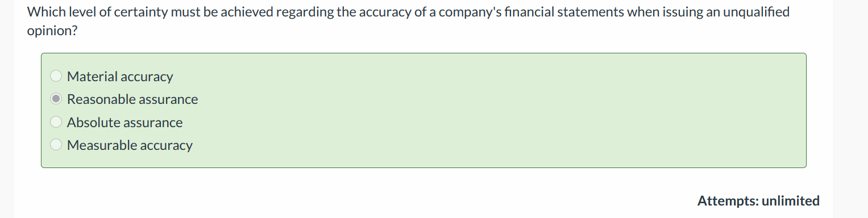
Task: Pick the Absolute assurance radio button
Action: (x=56, y=122)
